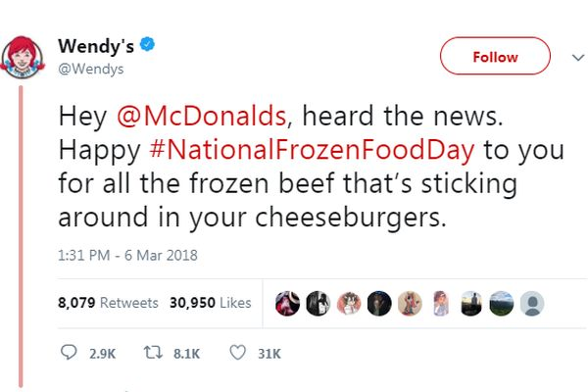View the 8,079 Retweets list
Screen dimensions: 588x392
click(108, 303)
